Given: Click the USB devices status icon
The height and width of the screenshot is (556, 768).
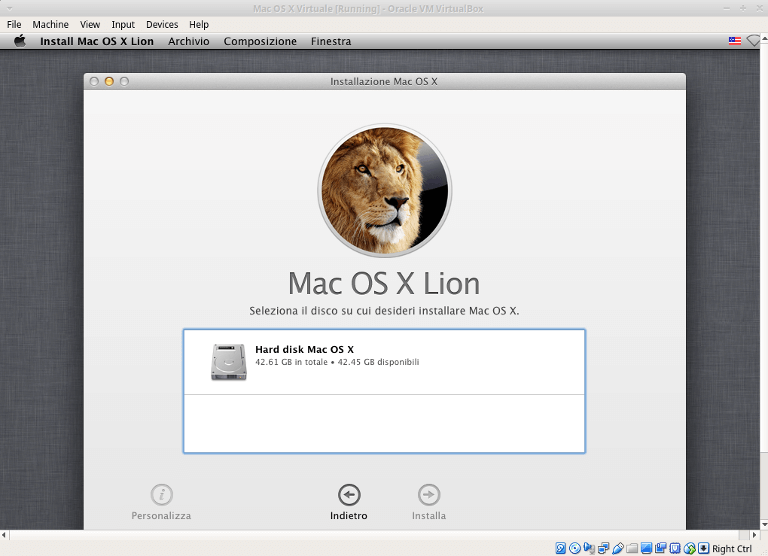Looking at the screenshot, I should click(618, 548).
